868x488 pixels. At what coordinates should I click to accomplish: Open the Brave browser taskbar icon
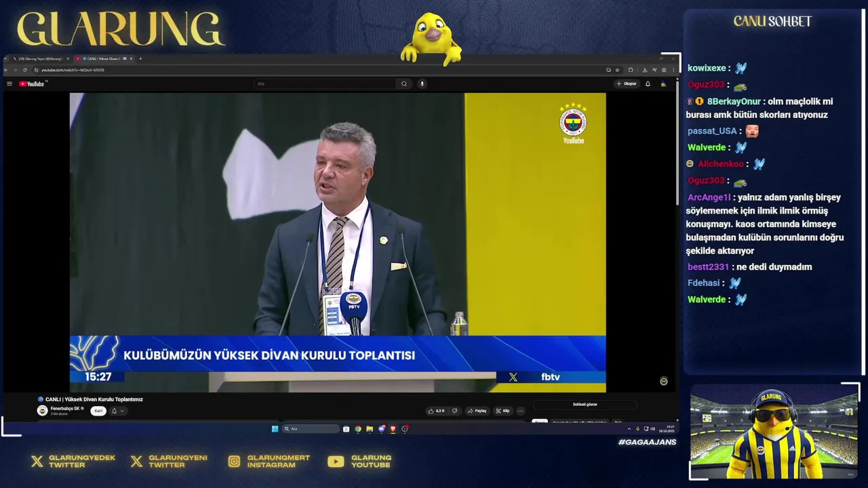pyautogui.click(x=393, y=429)
